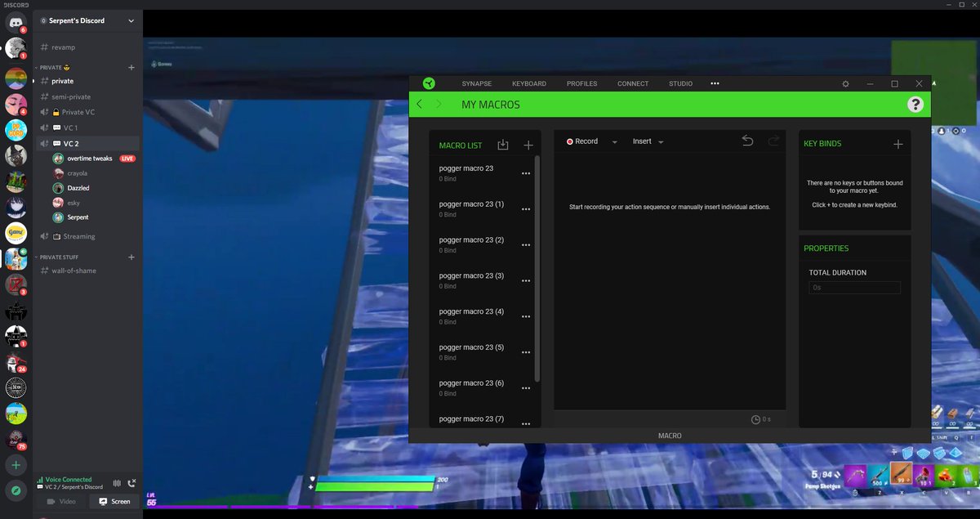Start recording with the Record button
980x519 pixels.
582,141
